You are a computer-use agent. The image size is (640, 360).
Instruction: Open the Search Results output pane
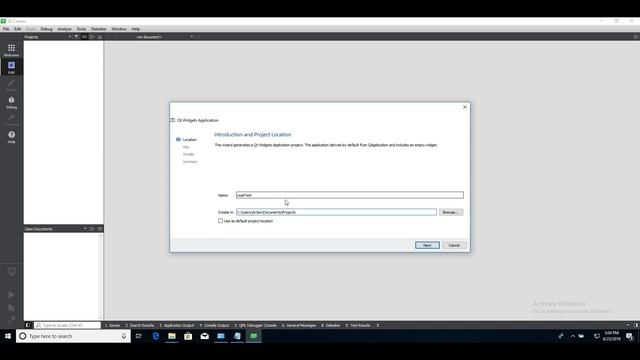point(140,325)
